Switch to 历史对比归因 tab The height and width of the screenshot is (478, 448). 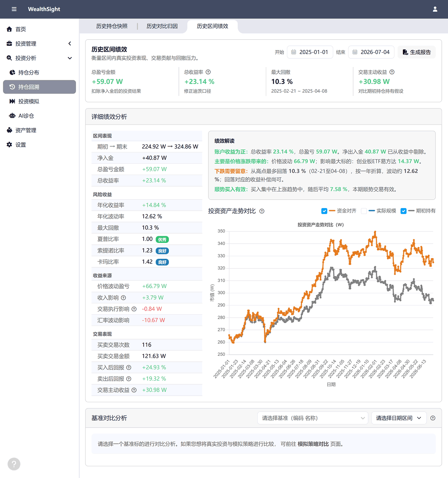pyautogui.click(x=162, y=26)
